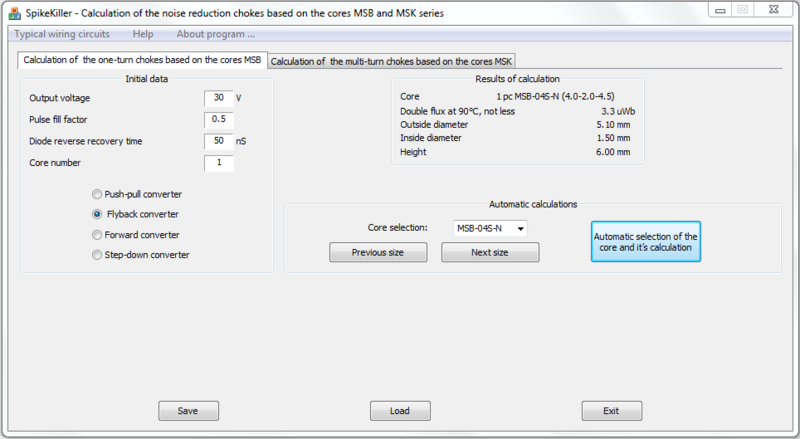Click the SpikeKiller app icon in title bar

pos(15,13)
